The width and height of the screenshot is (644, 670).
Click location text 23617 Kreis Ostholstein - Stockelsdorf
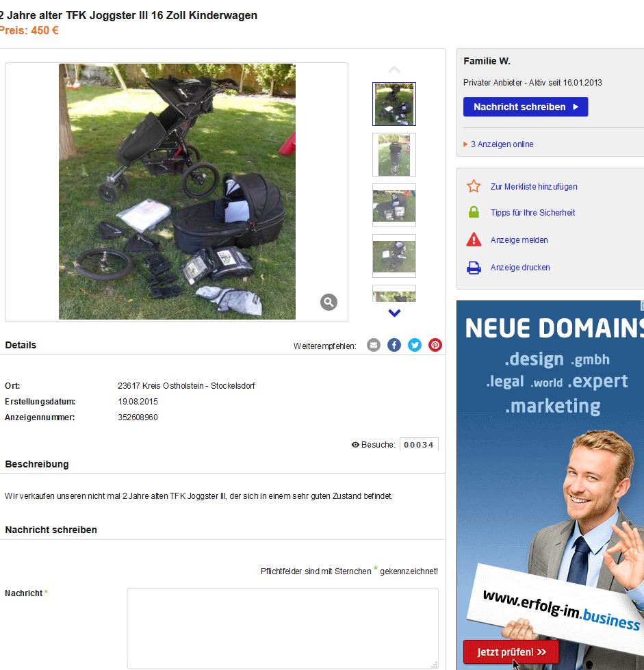[186, 386]
